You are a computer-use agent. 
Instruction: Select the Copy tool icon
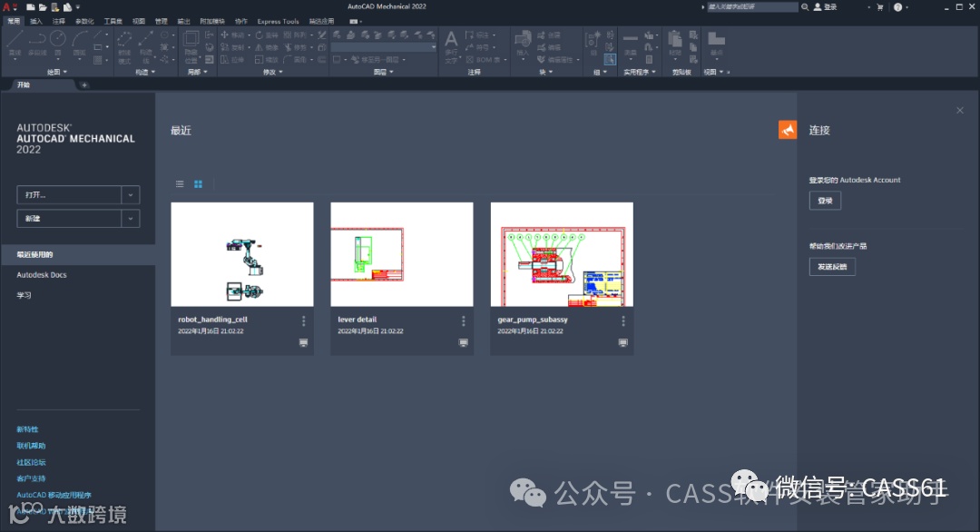224,47
